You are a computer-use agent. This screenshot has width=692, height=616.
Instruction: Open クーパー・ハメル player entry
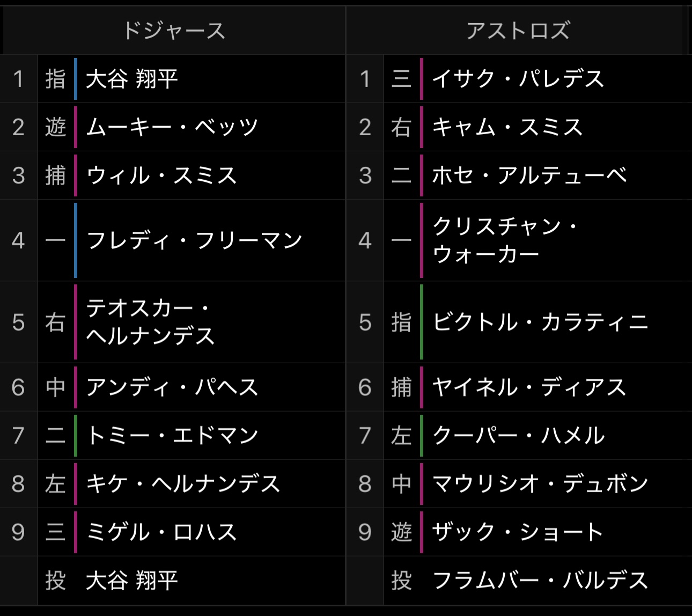519,435
